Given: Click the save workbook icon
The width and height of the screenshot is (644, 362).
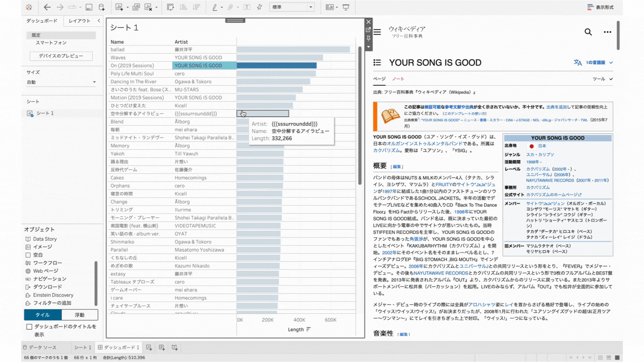Looking at the screenshot, I should tap(88, 7).
